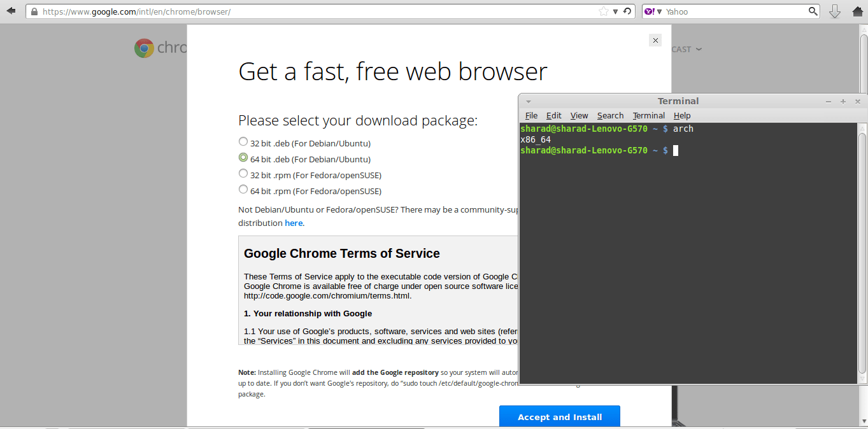Select 64 bit .deb package option

243,157
